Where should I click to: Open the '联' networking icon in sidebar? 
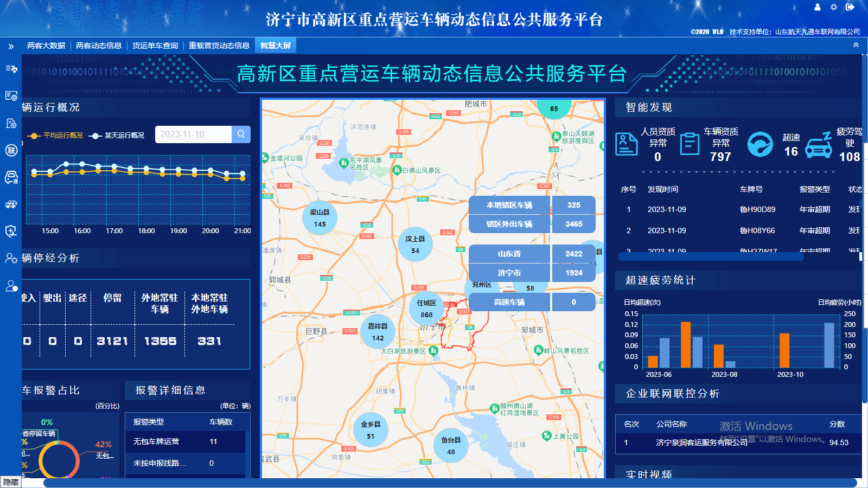pos(11,150)
